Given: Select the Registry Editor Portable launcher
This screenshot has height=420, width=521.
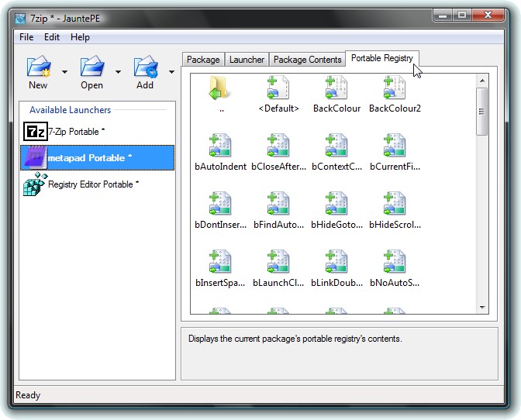Looking at the screenshot, I should click(x=93, y=184).
